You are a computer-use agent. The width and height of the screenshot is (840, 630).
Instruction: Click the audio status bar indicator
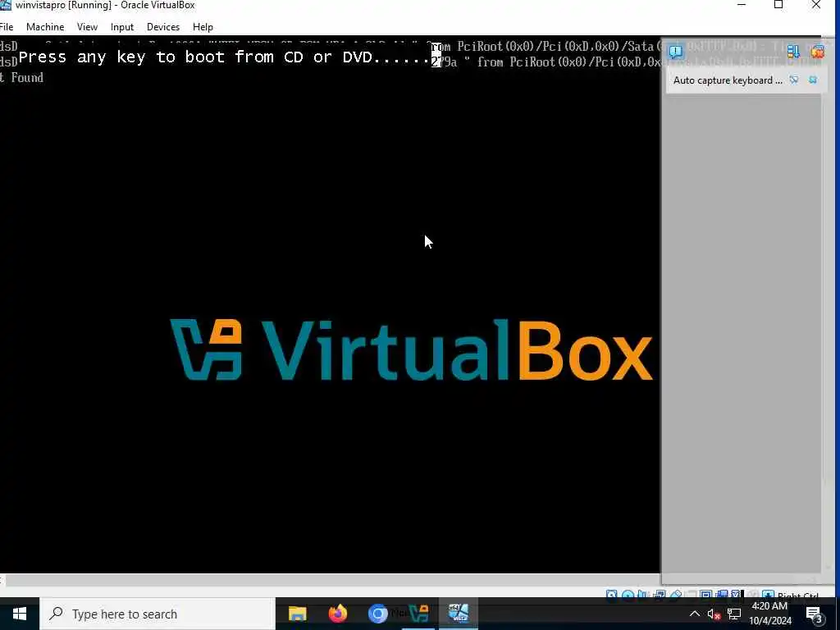click(642, 595)
